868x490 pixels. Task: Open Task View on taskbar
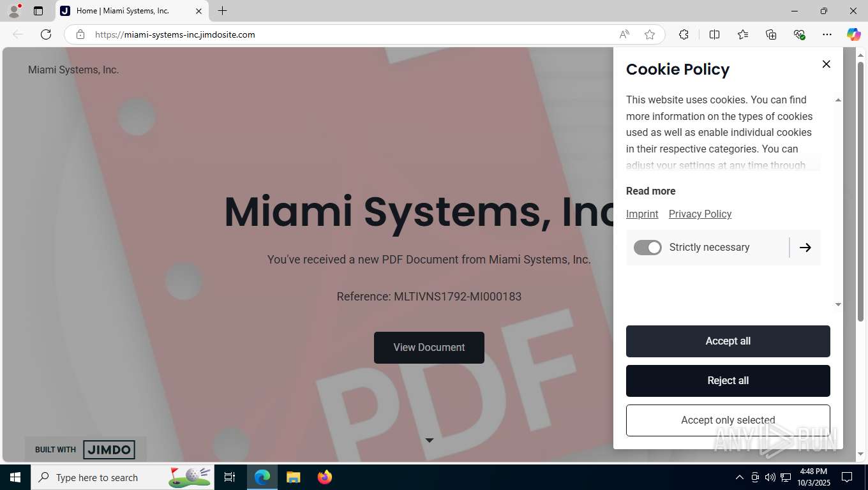click(230, 477)
